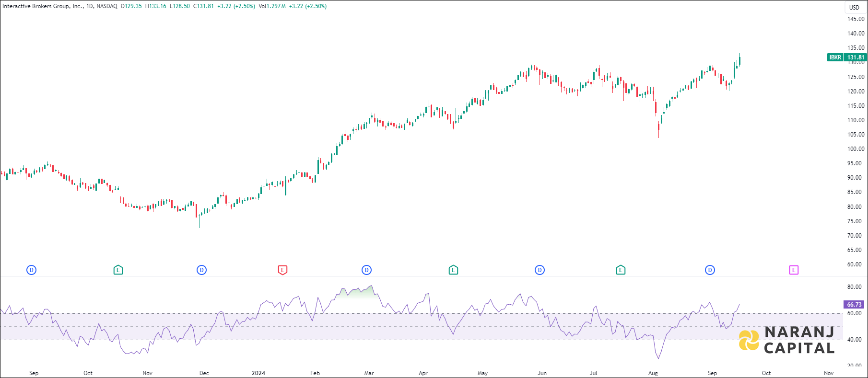Click the dividend marker before September 2023
The height and width of the screenshot is (378, 868).
[x=31, y=270]
